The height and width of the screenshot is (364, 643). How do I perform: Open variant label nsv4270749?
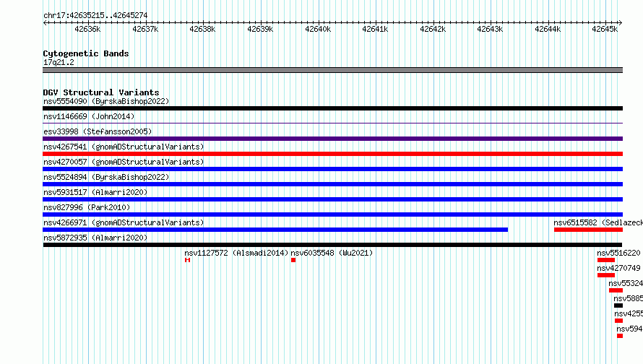click(x=618, y=268)
